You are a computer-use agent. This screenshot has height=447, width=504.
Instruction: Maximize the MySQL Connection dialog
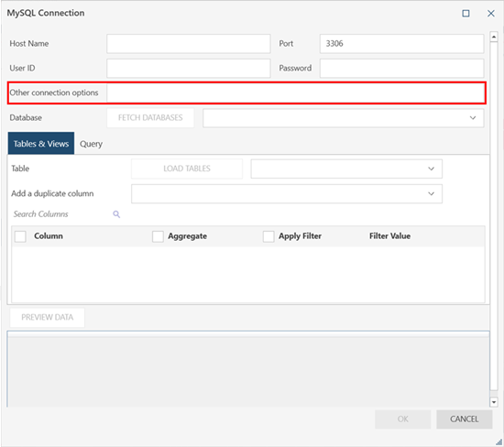[x=466, y=13]
